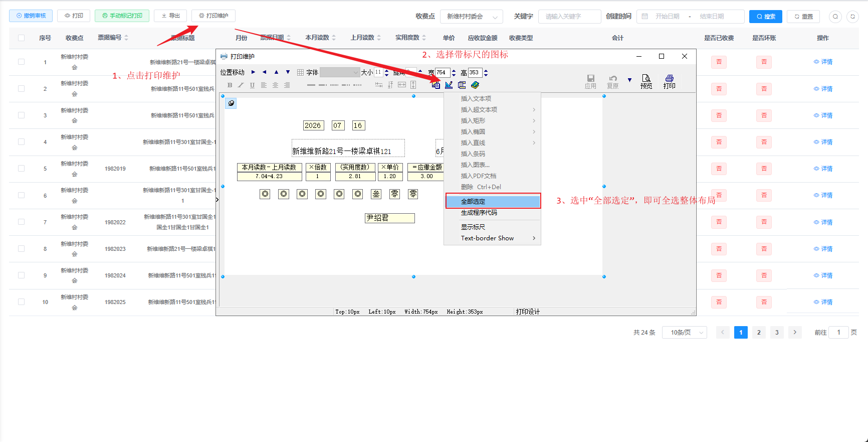This screenshot has height=442, width=868.
Task: Toggle italic formatting in print designer
Action: [x=241, y=85]
